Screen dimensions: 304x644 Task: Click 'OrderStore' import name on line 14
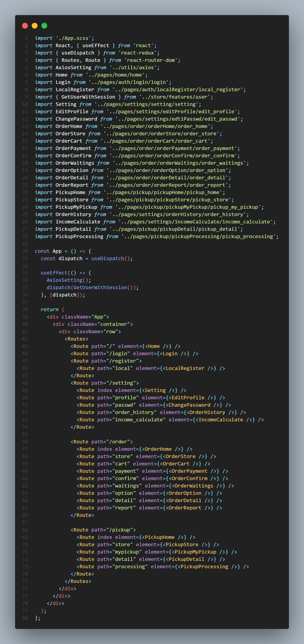pos(71,134)
